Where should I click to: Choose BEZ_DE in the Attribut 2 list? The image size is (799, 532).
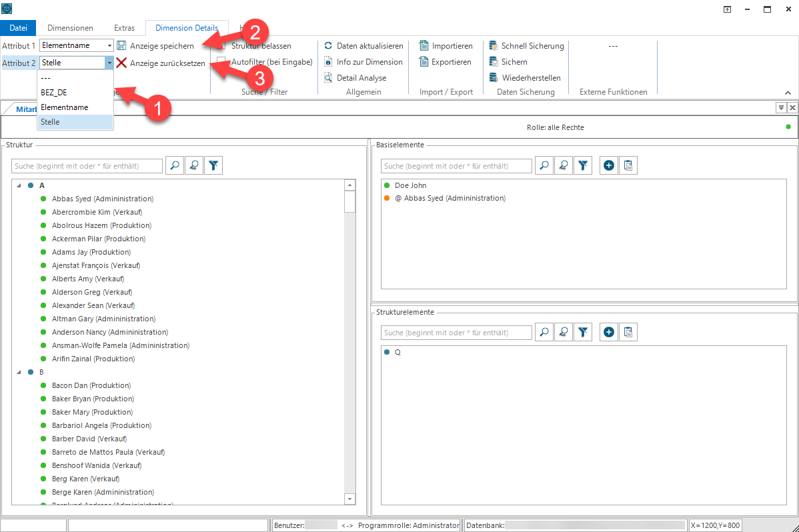point(75,93)
